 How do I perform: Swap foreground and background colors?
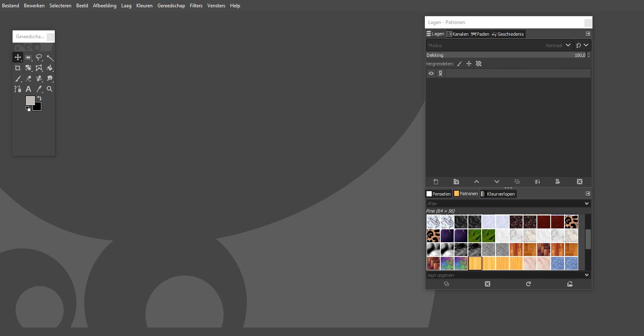coord(39,98)
